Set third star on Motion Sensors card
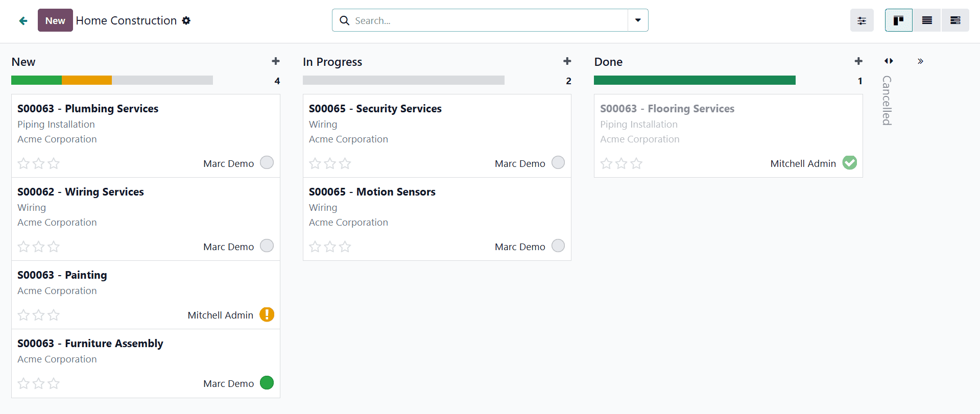Screen dimensions: 980x414 point(345,247)
